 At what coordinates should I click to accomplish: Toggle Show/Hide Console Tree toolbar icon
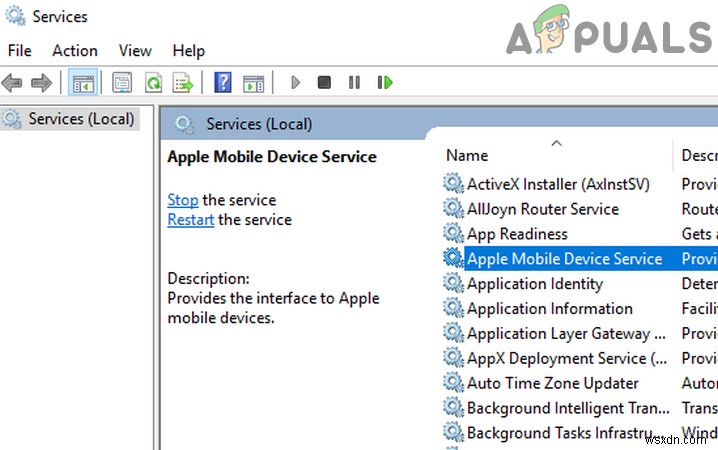(x=83, y=83)
